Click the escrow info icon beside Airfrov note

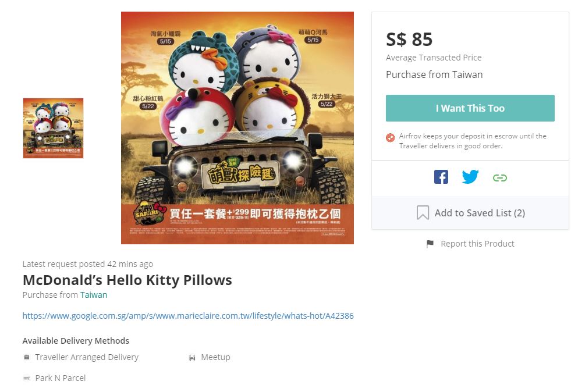(x=391, y=138)
